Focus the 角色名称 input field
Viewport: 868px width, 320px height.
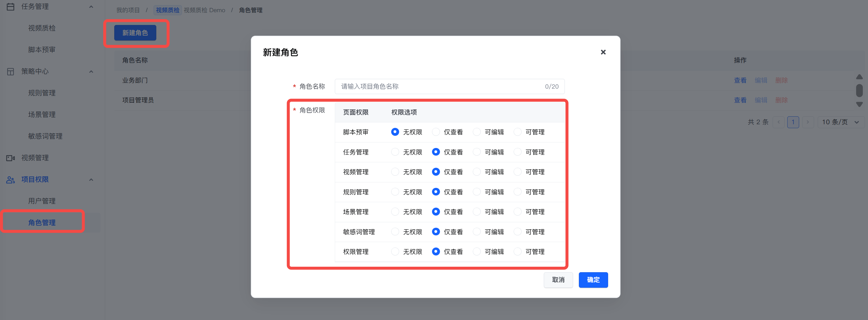click(x=449, y=86)
